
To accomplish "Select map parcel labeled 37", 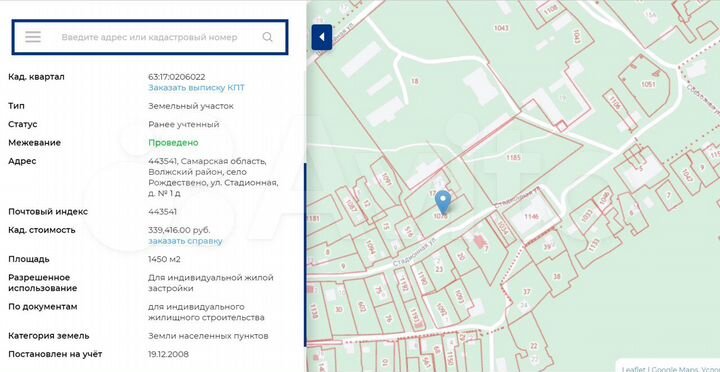I will click(527, 292).
